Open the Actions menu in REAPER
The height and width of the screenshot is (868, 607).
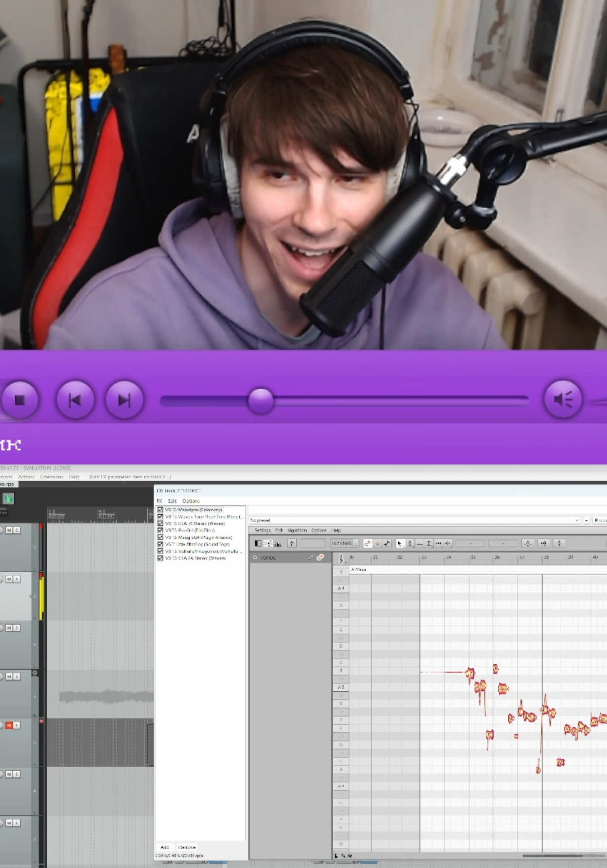[x=27, y=476]
